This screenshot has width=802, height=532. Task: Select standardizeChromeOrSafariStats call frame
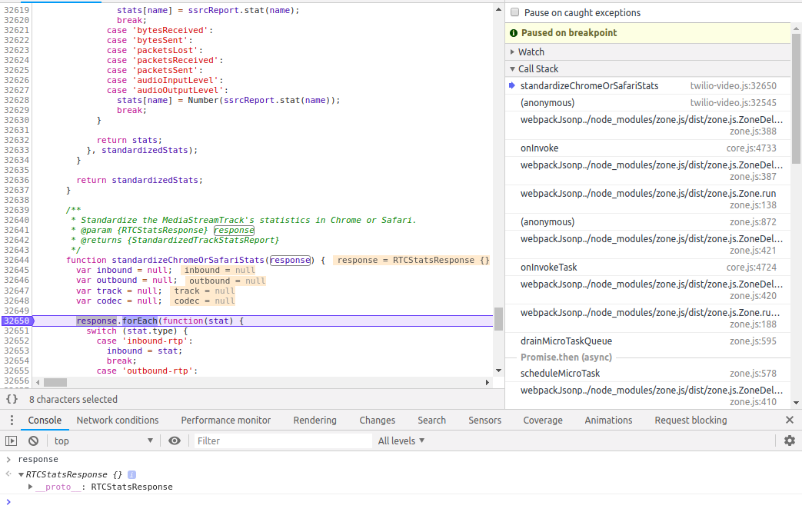pos(647,86)
